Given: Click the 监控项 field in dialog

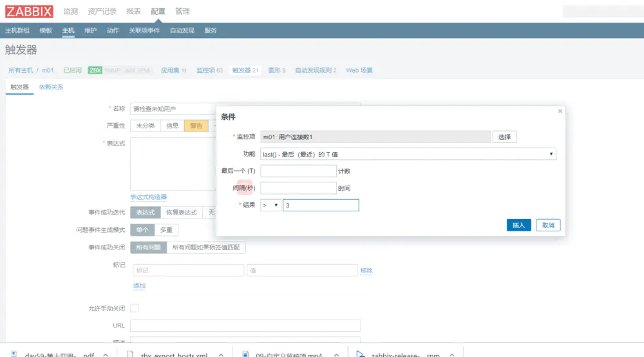Looking at the screenshot, I should point(375,137).
